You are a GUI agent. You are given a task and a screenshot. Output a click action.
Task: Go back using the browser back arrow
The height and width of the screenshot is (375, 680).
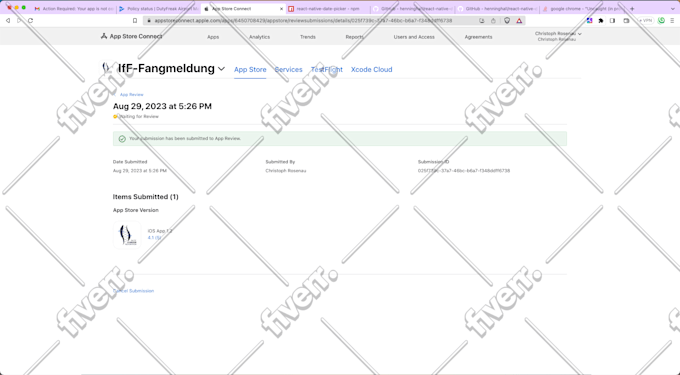(x=8, y=20)
